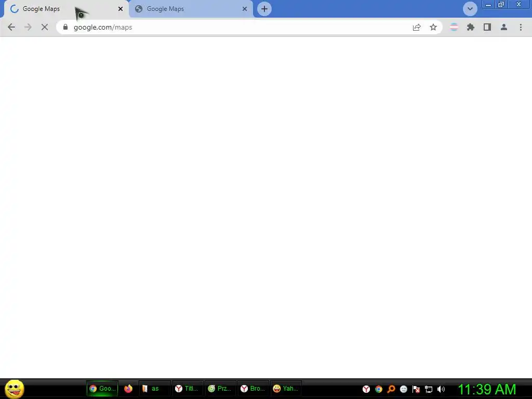Share this page icon
The image size is (532, 399).
pos(417,27)
